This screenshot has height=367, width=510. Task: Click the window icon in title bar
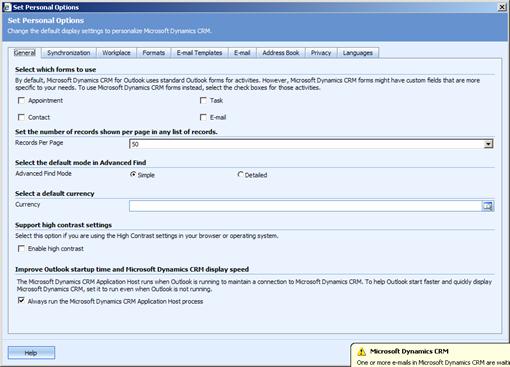tap(6, 7)
